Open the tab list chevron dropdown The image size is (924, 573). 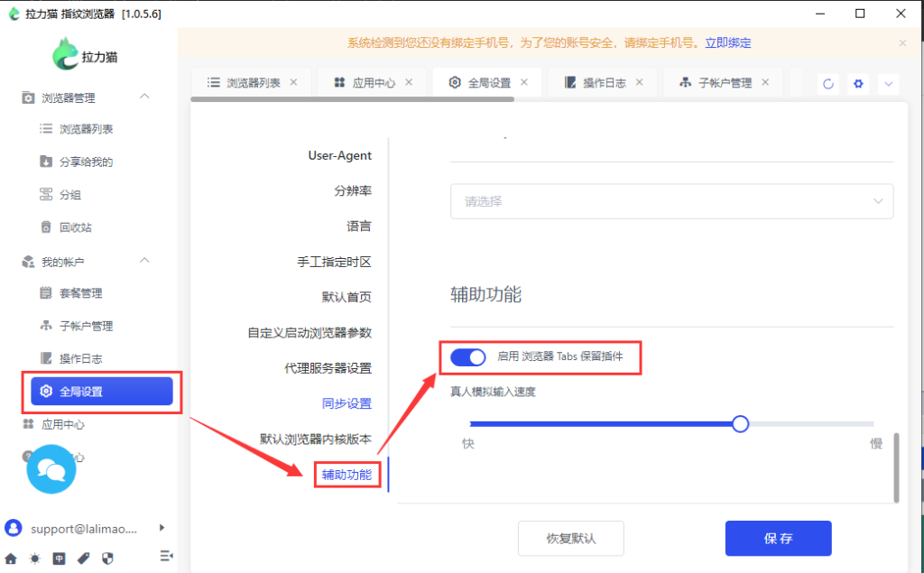[888, 84]
